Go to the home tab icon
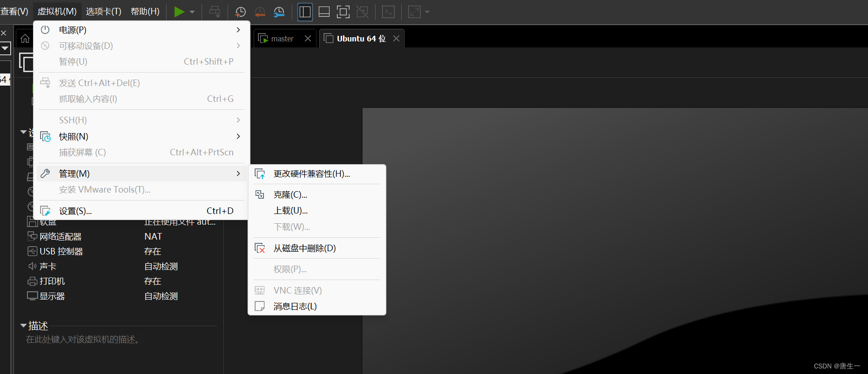 (x=25, y=38)
